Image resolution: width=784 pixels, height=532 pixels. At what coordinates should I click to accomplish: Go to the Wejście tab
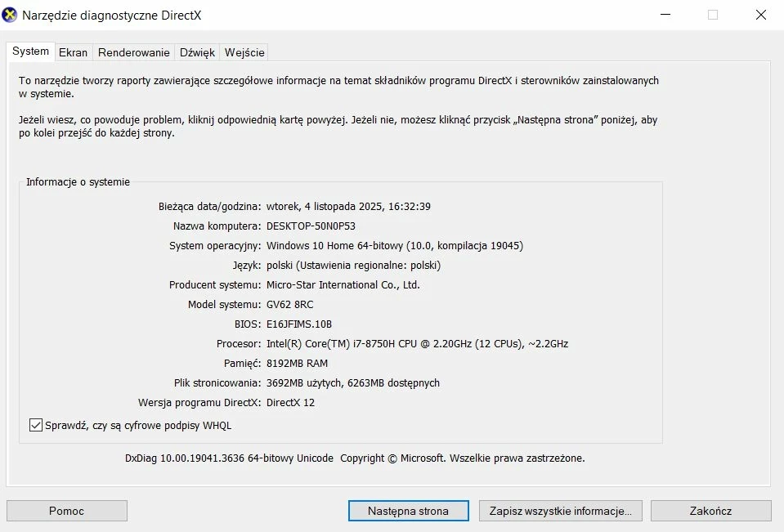244,52
